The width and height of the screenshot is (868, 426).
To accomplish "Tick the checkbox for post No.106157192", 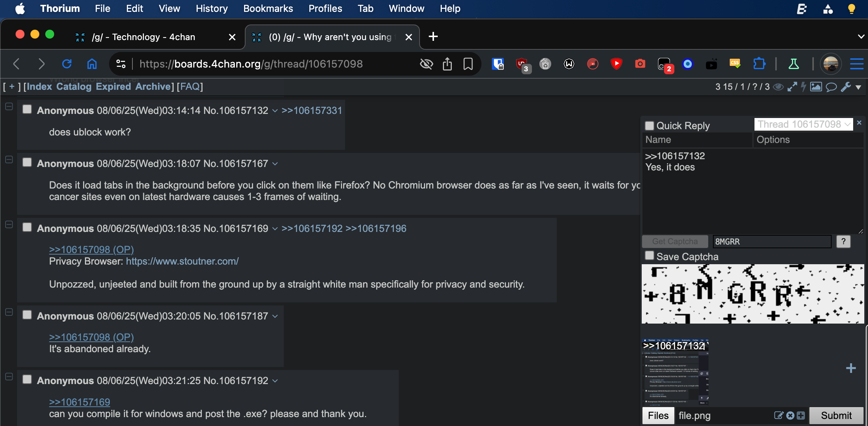I will click(27, 379).
